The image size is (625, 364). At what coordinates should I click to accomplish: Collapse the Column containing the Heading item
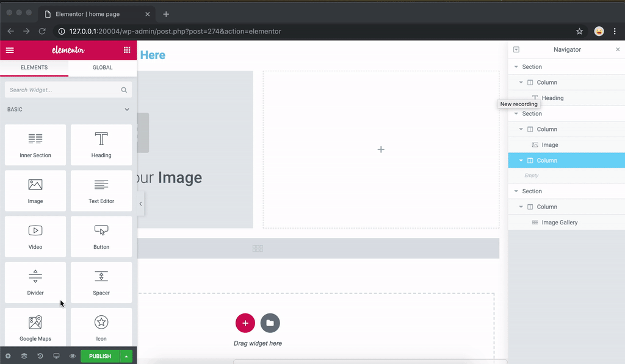[x=521, y=82]
